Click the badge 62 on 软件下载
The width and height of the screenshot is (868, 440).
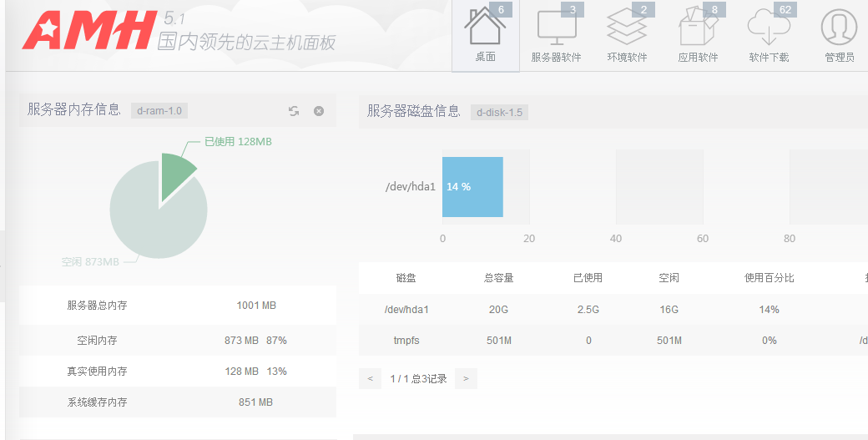click(785, 10)
